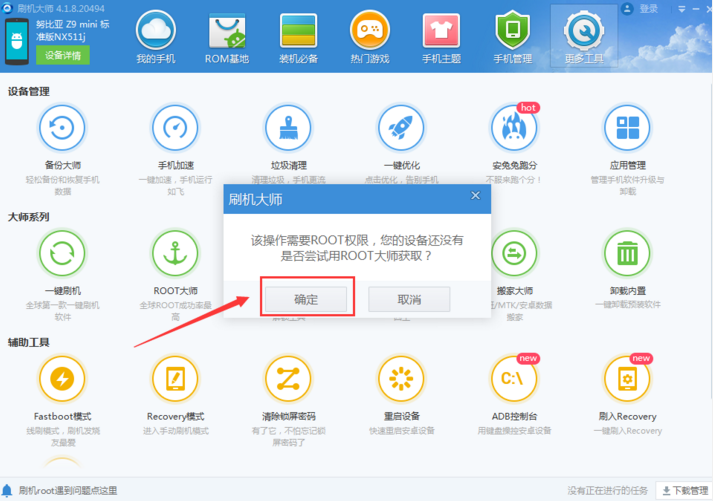Select 更多工具 wrench tab
This screenshot has height=501, width=713.
point(584,36)
